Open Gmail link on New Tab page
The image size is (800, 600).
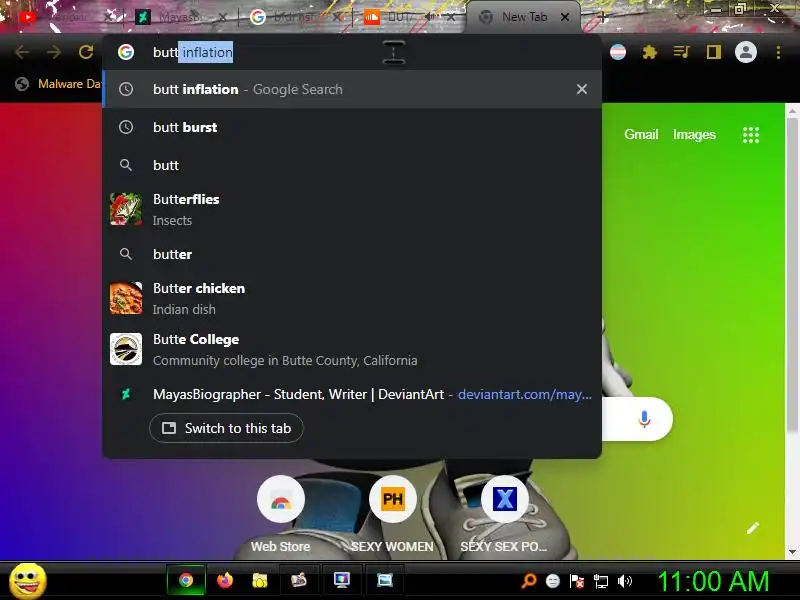(x=641, y=134)
